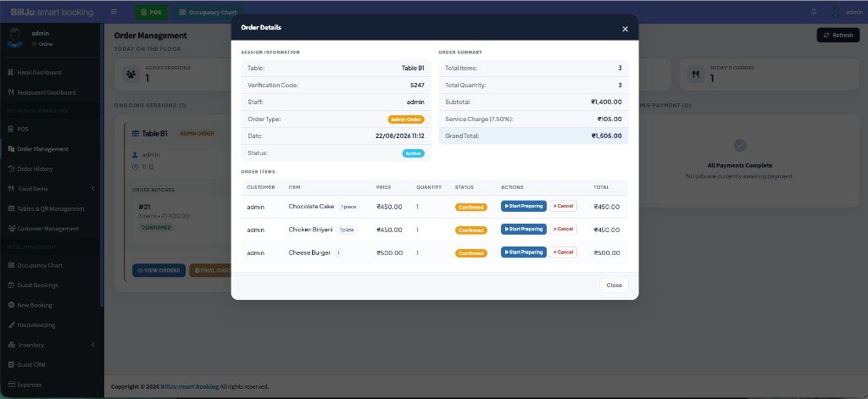
Task: Cancel the Cheese Burger order item
Action: click(x=563, y=252)
